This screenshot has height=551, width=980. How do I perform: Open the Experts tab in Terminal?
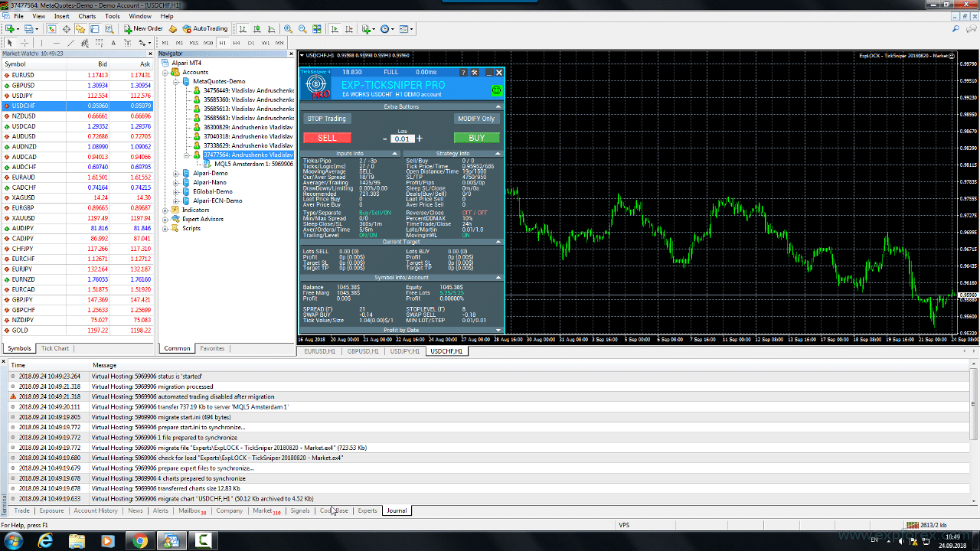(367, 510)
